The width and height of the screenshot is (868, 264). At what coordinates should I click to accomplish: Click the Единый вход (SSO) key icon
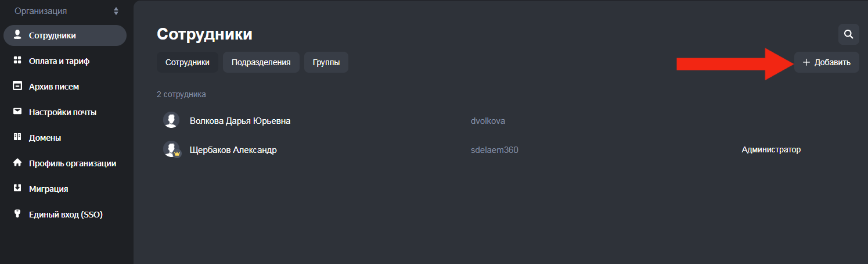point(17,214)
